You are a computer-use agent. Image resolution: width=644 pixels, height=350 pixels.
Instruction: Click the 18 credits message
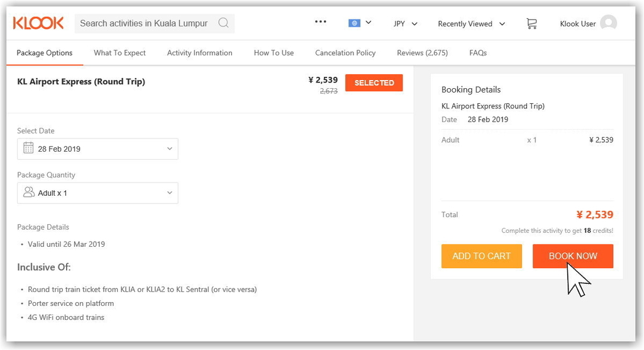coord(557,230)
